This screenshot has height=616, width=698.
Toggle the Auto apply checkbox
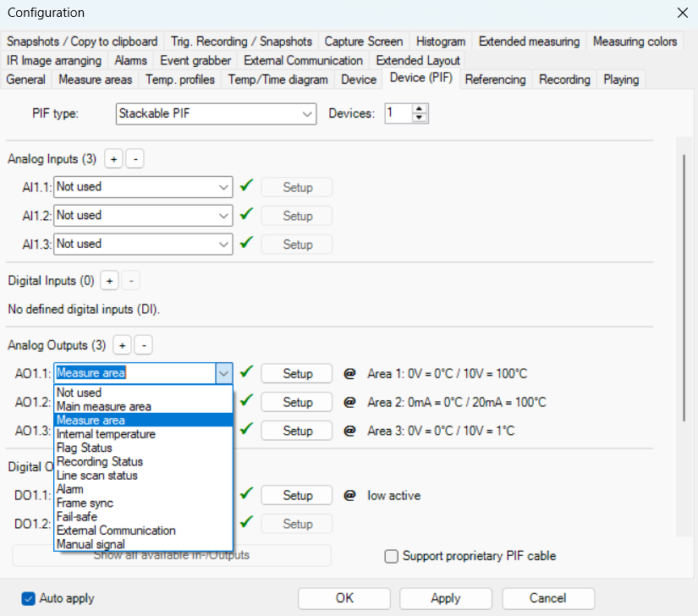point(28,598)
